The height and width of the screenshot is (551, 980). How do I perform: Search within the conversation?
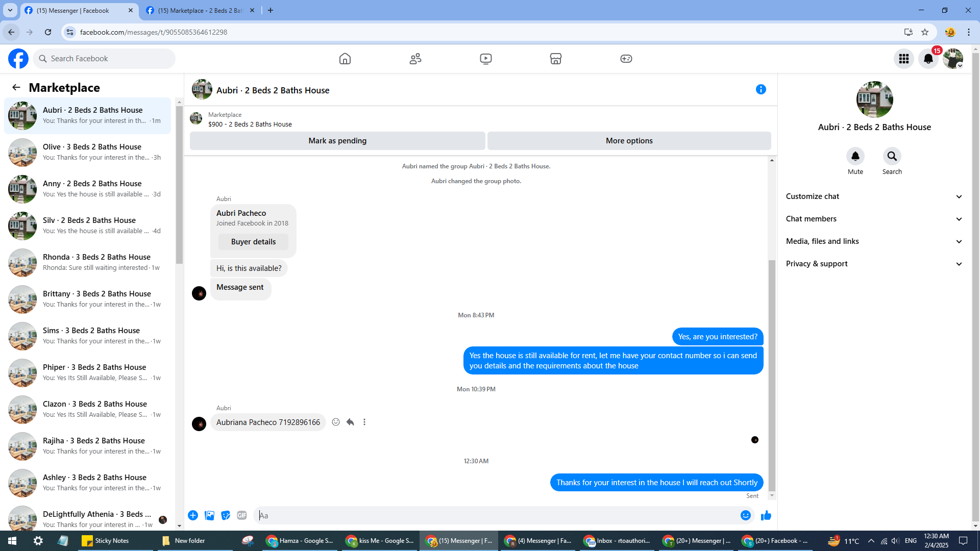click(892, 156)
